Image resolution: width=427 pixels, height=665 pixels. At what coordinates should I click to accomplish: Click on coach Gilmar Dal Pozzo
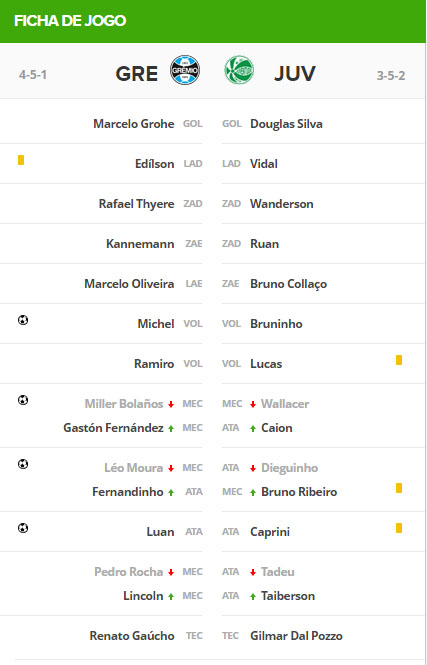click(296, 636)
